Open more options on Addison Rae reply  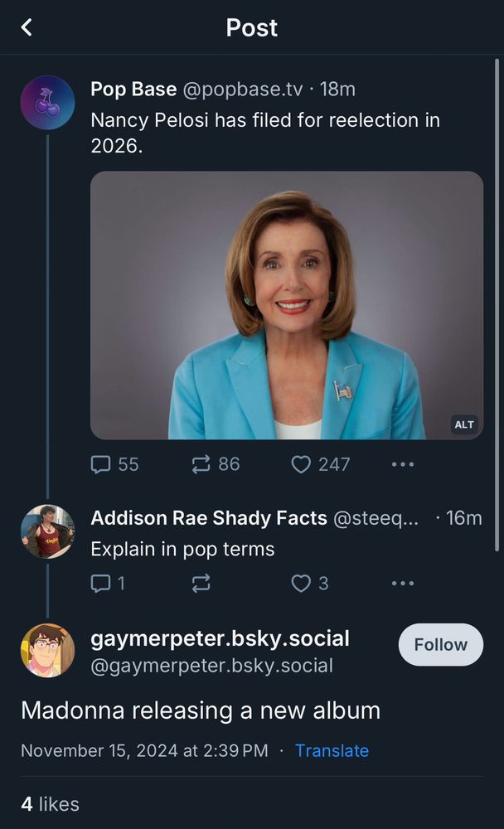(x=402, y=584)
